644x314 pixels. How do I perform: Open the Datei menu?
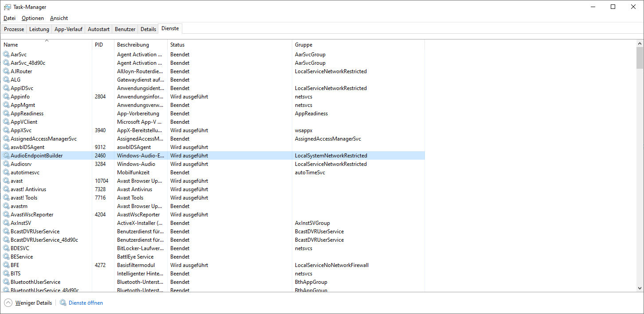click(x=9, y=18)
